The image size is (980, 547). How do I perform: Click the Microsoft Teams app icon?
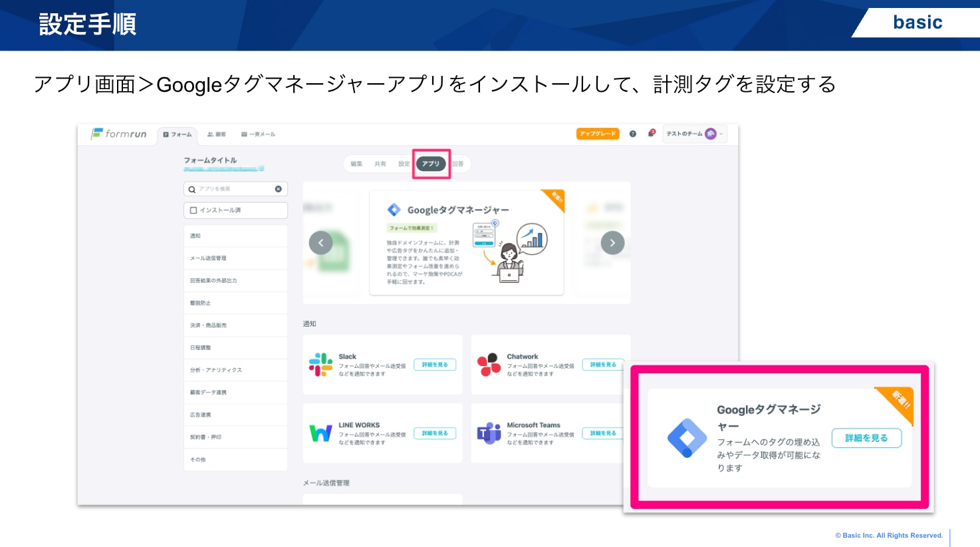click(489, 433)
